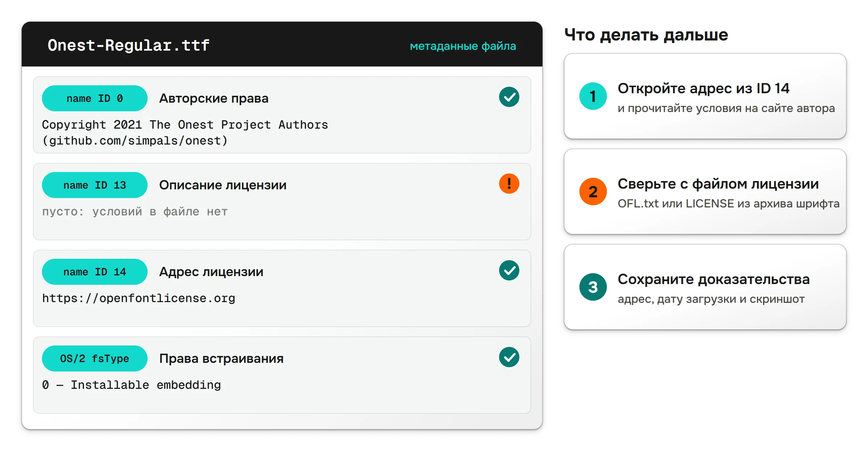This screenshot has width=868, height=451.
Task: Select the name ID 13 badge
Action: [95, 185]
